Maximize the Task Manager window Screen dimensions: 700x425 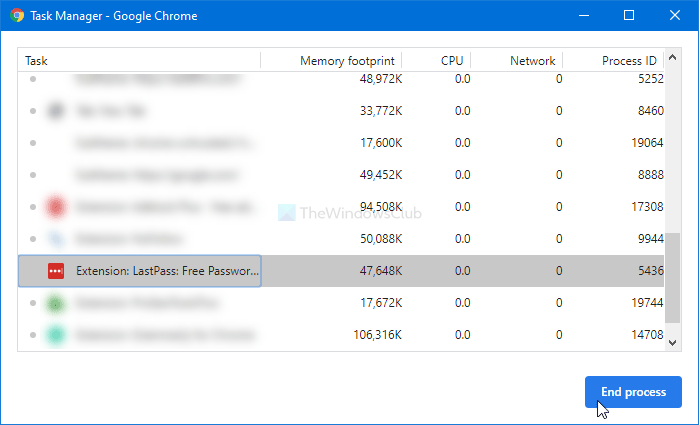[629, 16]
